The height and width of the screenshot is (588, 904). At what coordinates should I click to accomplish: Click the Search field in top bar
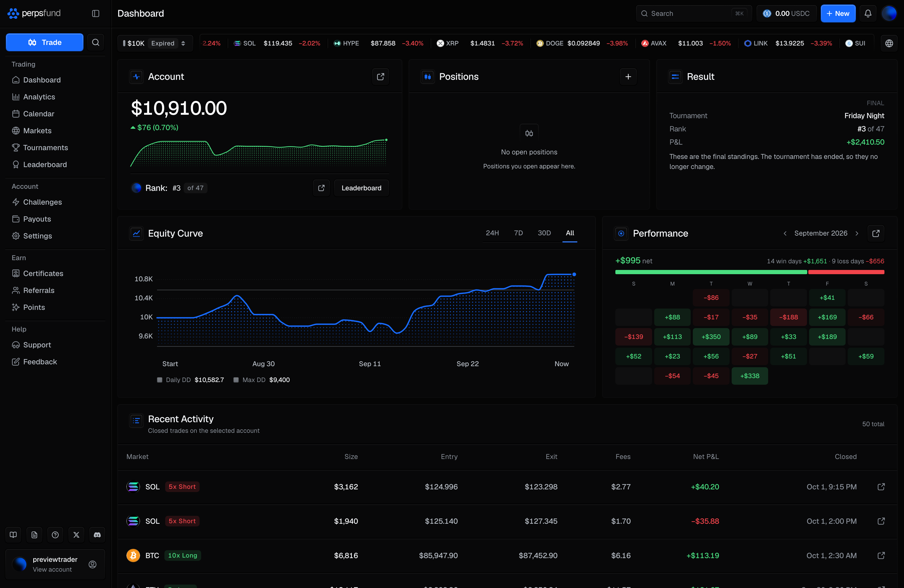(694, 14)
